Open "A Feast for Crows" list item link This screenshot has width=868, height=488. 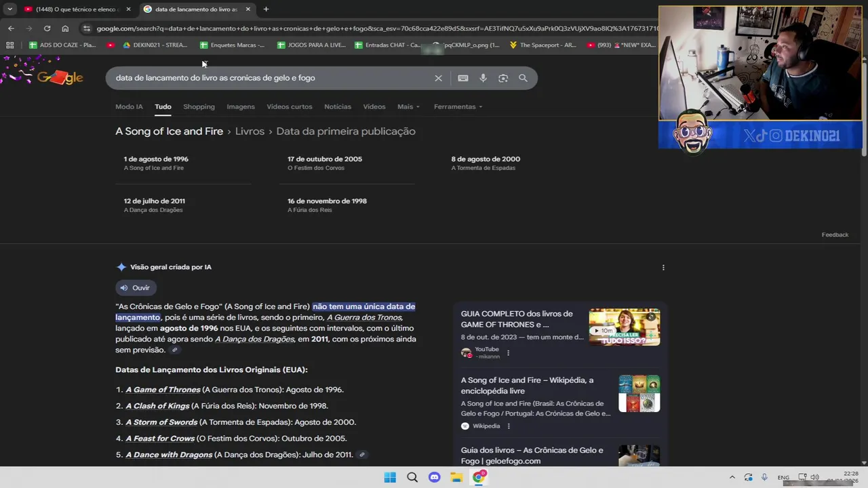coord(160,439)
